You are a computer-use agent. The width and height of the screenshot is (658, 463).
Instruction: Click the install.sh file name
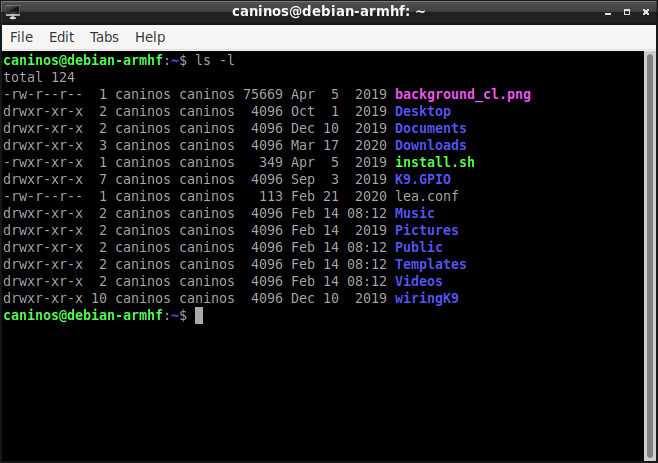(x=435, y=162)
